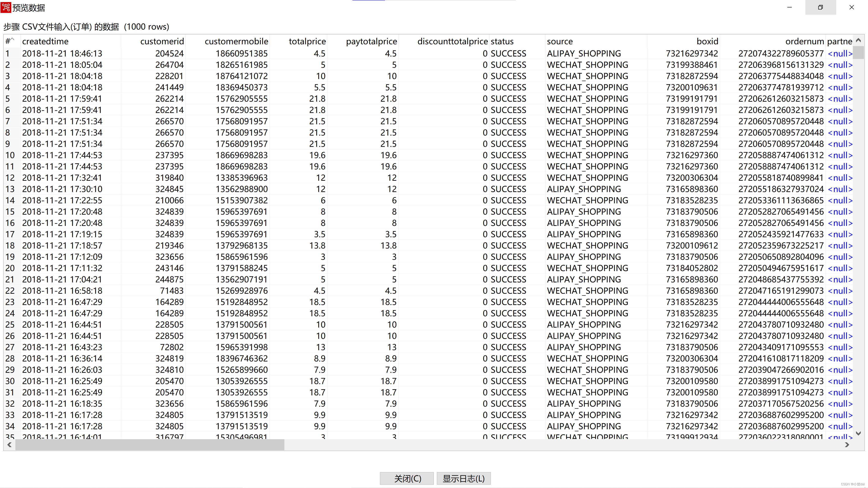The height and width of the screenshot is (488, 868).
Task: Close the preview data window
Action: pyautogui.click(x=851, y=7)
